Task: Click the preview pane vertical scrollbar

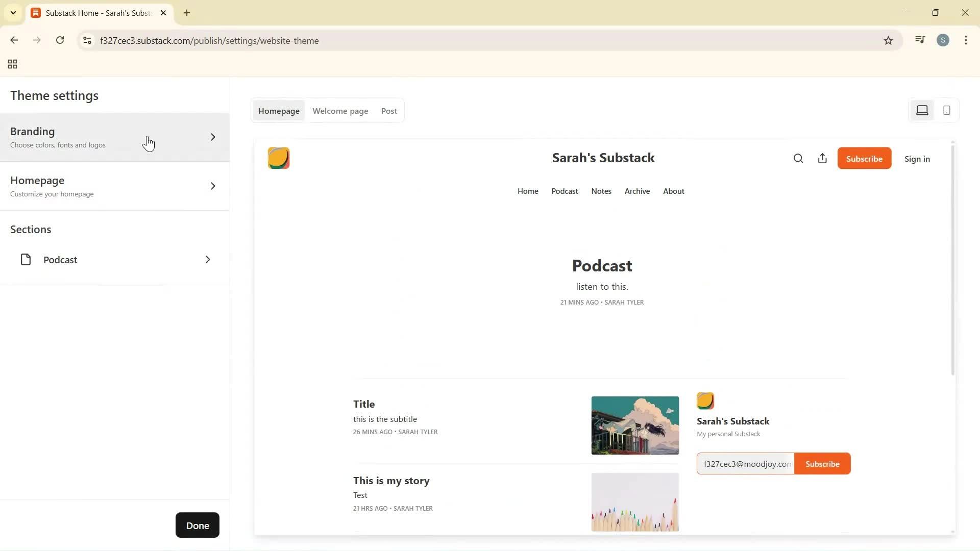Action: (952, 260)
